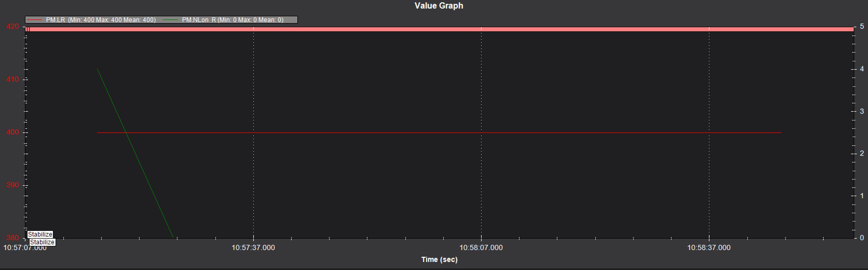The height and width of the screenshot is (270, 868).
Task: Click the red 400 left-axis value
Action: [13, 132]
